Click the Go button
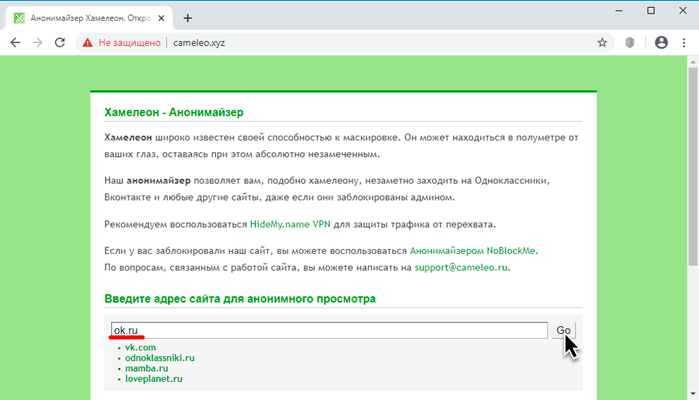This screenshot has height=400, width=699. 563,330
